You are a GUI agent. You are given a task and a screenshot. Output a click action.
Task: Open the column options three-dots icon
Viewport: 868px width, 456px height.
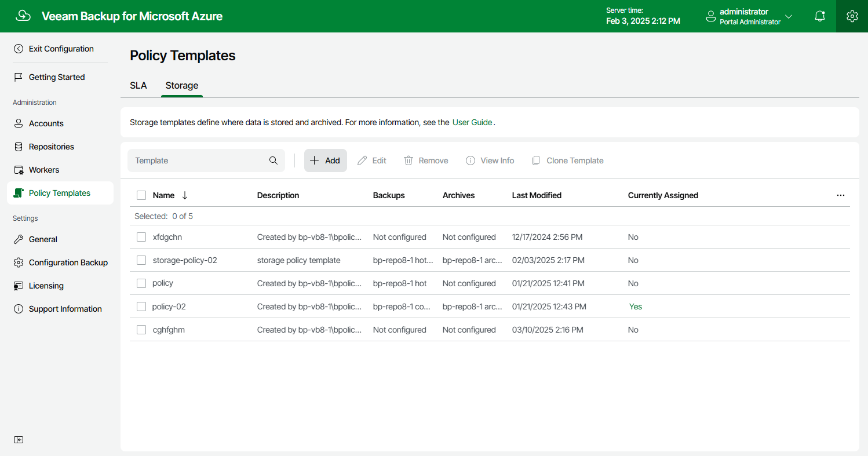(x=841, y=195)
